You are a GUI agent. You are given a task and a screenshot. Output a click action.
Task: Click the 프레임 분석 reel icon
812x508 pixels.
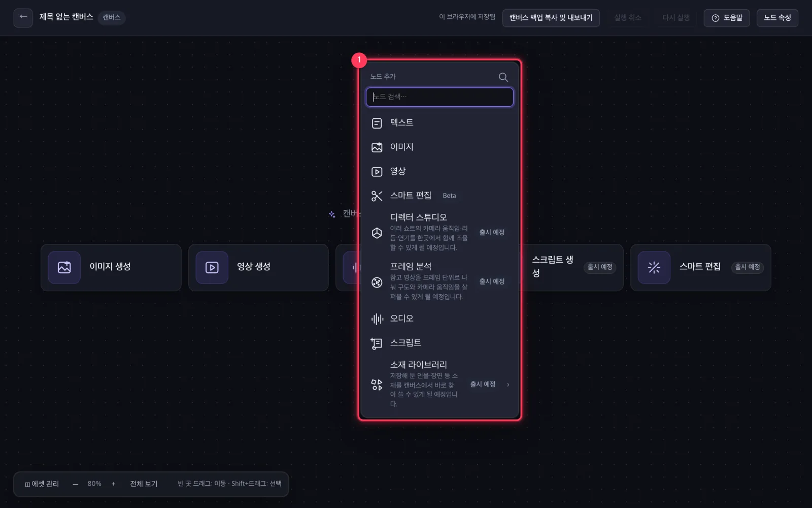377,282
